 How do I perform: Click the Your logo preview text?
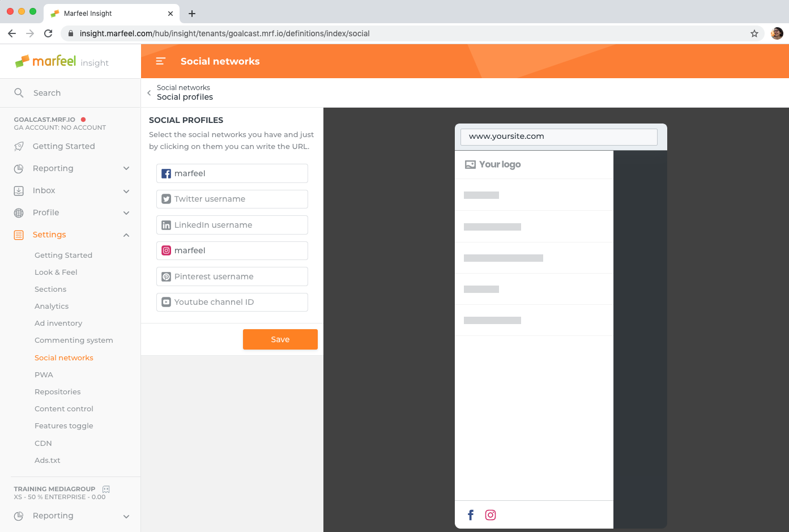coord(500,165)
